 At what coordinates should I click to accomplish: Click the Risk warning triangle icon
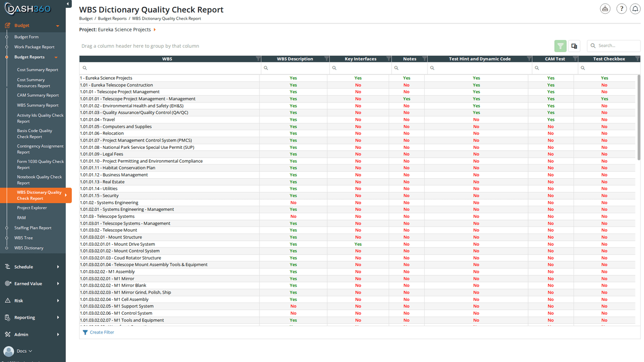(7, 300)
